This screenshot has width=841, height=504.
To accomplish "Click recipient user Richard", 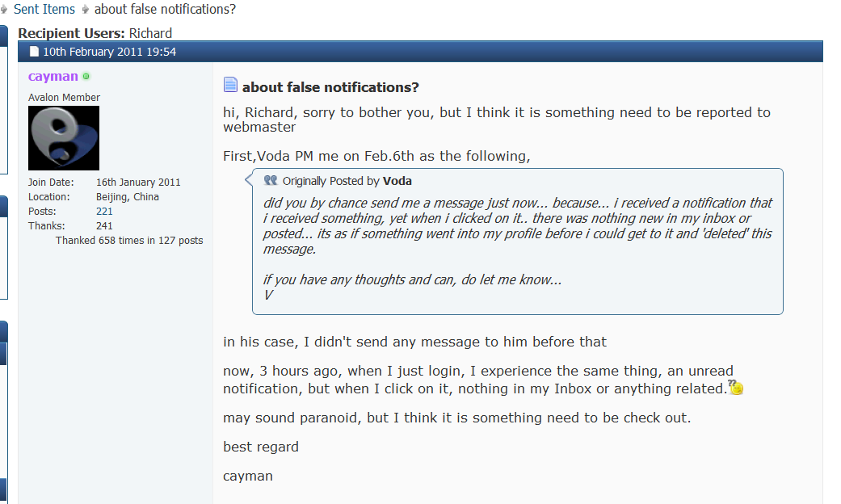I will pyautogui.click(x=150, y=33).
